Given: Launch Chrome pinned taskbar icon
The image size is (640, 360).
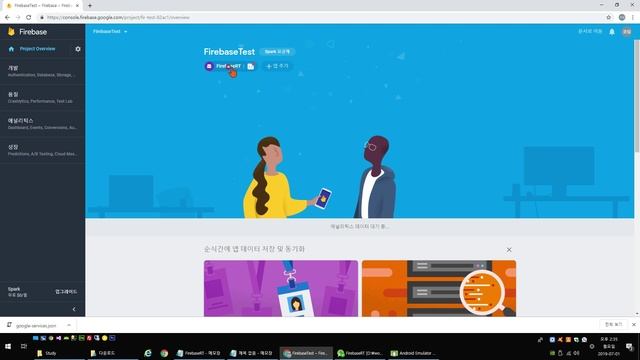Looking at the screenshot, I should (x=164, y=353).
